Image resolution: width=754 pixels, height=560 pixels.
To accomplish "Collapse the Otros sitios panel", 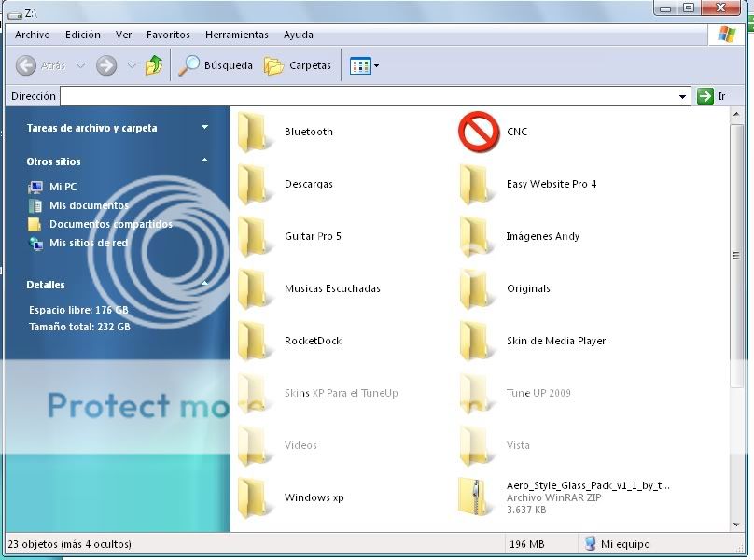I will [204, 161].
